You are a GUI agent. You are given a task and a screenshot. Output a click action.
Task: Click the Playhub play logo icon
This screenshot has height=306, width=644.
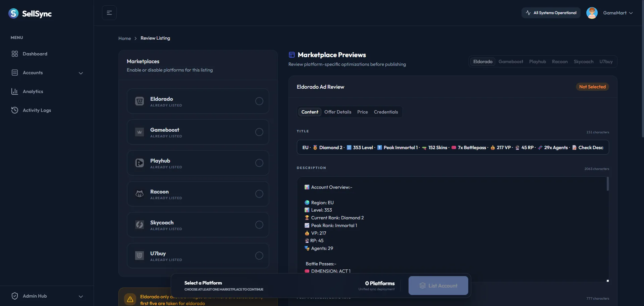[x=140, y=163]
